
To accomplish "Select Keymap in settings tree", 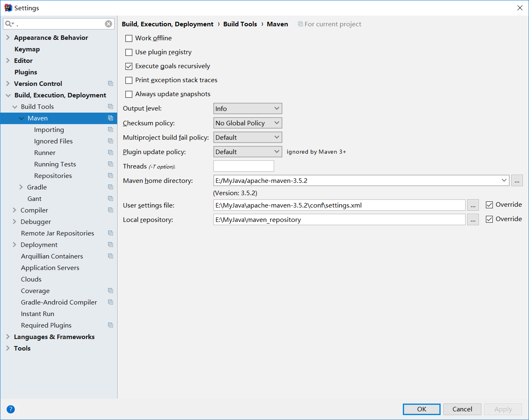I will coord(27,49).
